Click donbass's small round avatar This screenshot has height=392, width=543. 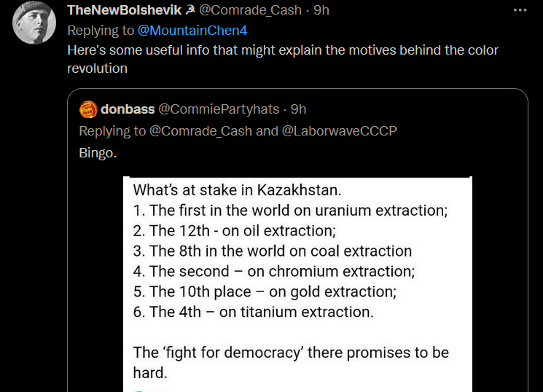pos(88,109)
